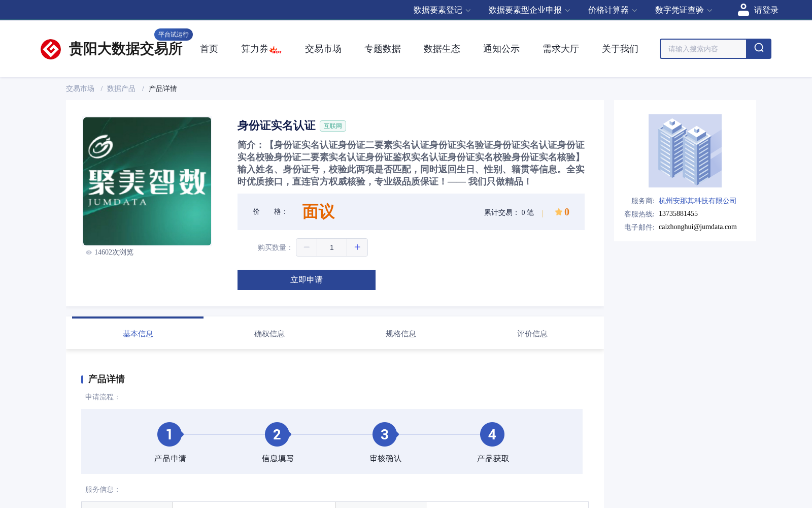The height and width of the screenshot is (508, 812).
Task: Click the 聚美智数 product image
Action: [147, 181]
